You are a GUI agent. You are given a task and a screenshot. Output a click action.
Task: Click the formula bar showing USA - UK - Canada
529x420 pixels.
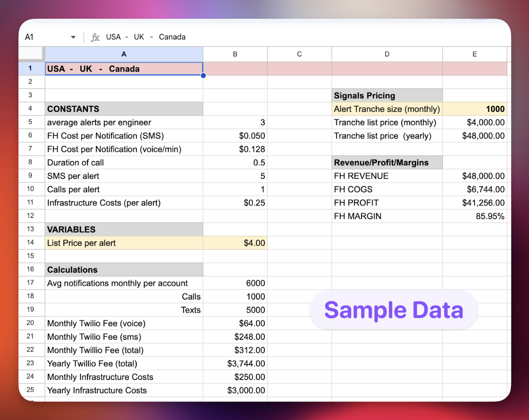pos(146,37)
